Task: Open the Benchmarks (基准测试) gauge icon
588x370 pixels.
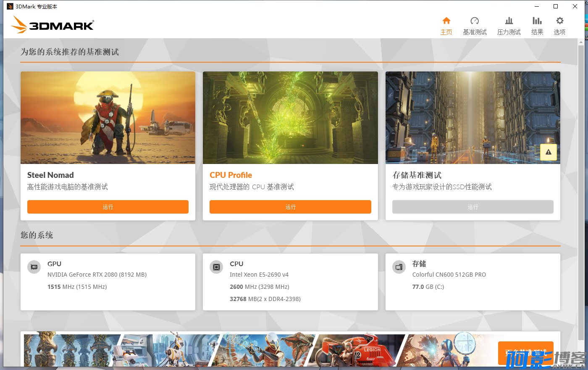Action: pos(475,21)
